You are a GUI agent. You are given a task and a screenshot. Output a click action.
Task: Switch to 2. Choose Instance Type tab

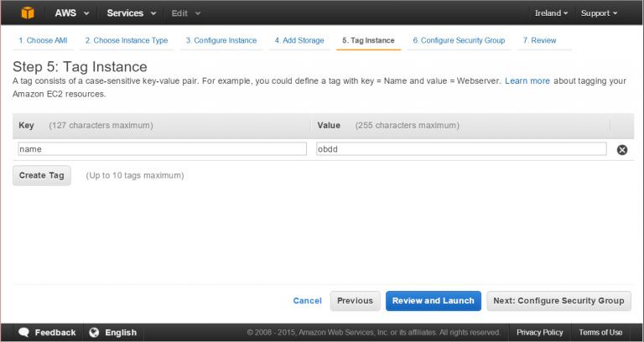pyautogui.click(x=127, y=40)
